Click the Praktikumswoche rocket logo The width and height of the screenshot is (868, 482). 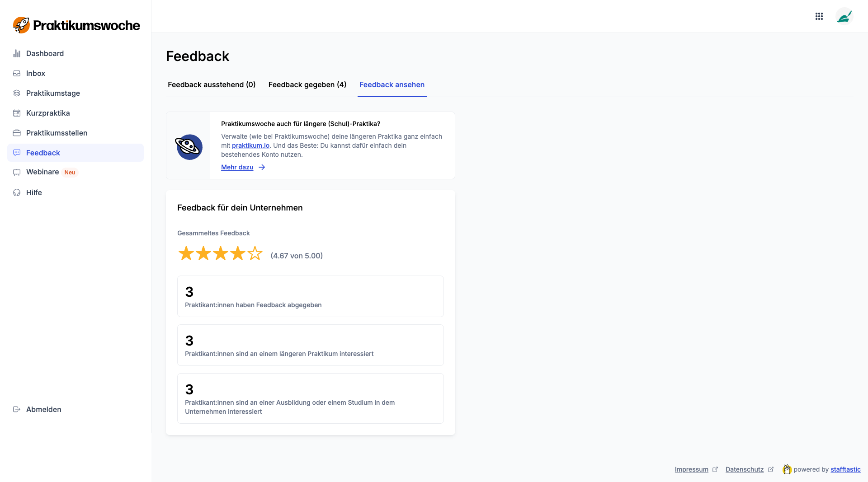point(21,25)
